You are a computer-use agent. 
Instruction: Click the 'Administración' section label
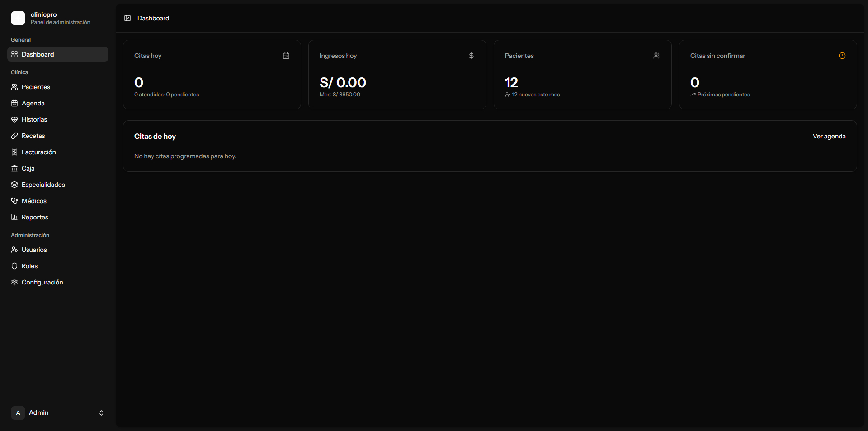coord(30,235)
